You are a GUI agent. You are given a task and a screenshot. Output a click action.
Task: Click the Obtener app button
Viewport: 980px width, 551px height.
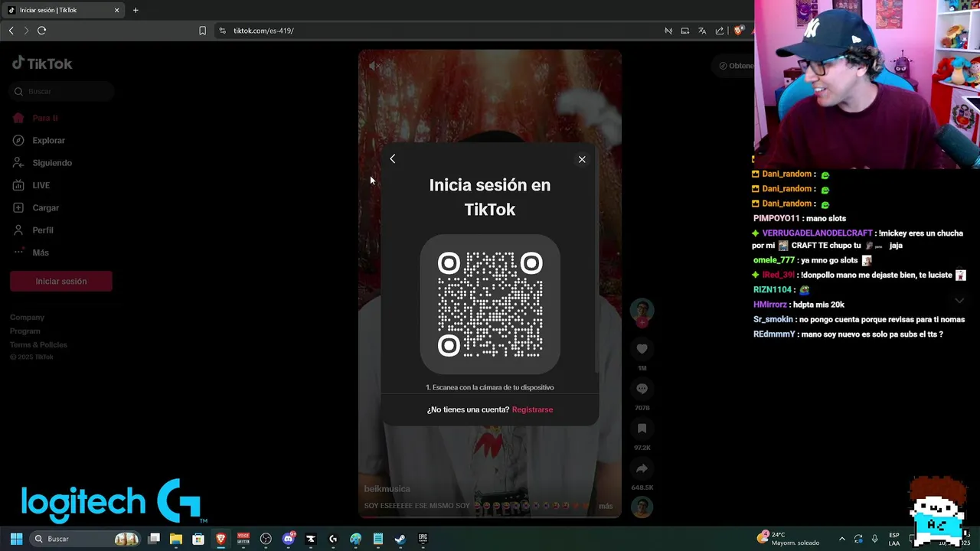733,66
